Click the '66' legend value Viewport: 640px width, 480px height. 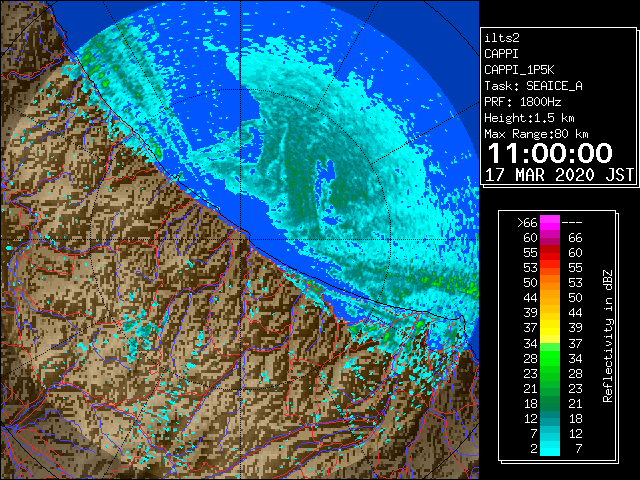point(575,238)
